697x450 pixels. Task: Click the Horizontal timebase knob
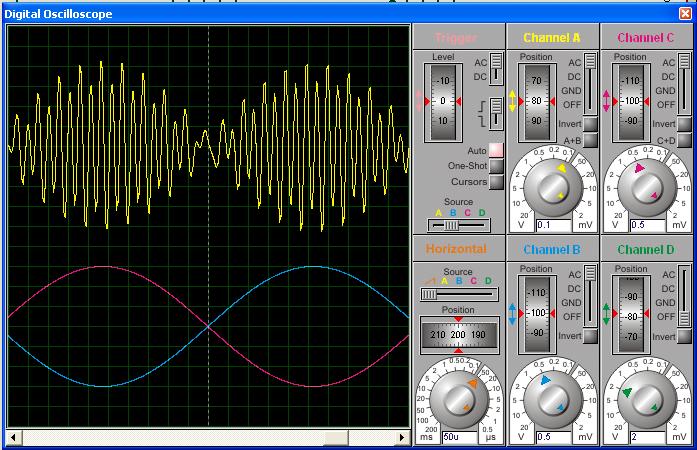(459, 399)
